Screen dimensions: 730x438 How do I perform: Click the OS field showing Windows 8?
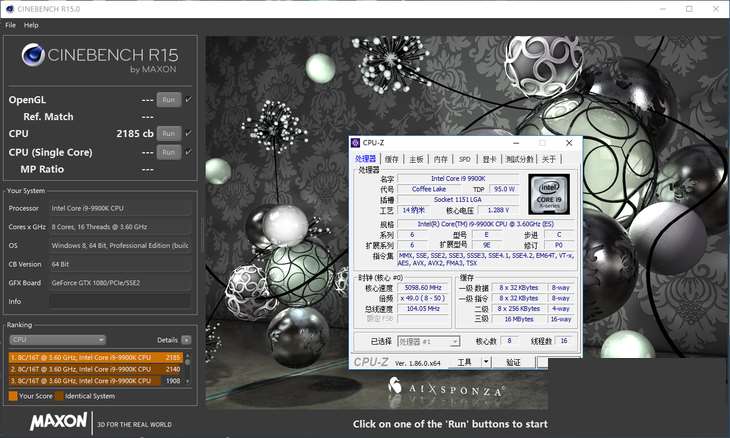pyautogui.click(x=120, y=245)
